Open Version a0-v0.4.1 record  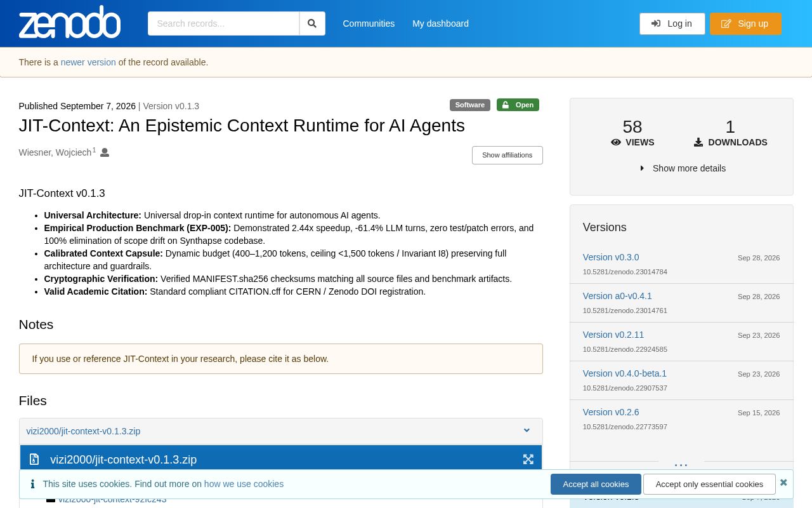[617, 296]
